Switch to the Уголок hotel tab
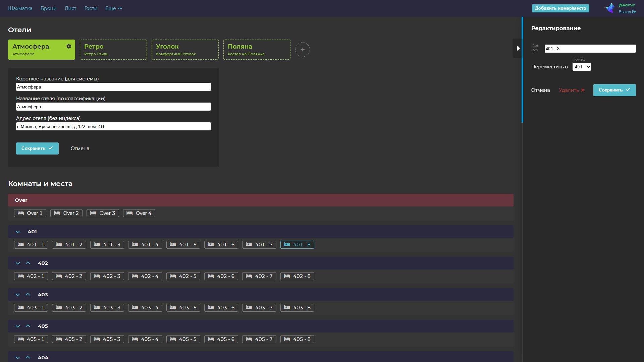 pos(185,50)
